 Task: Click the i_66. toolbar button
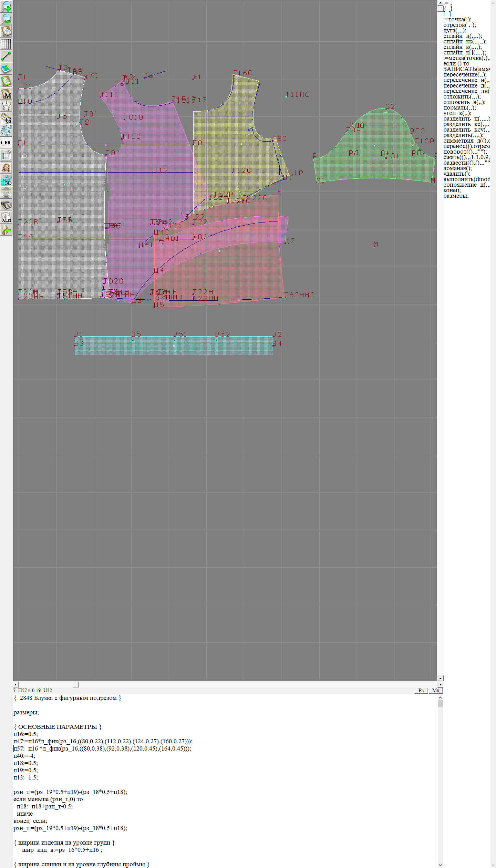(6, 143)
